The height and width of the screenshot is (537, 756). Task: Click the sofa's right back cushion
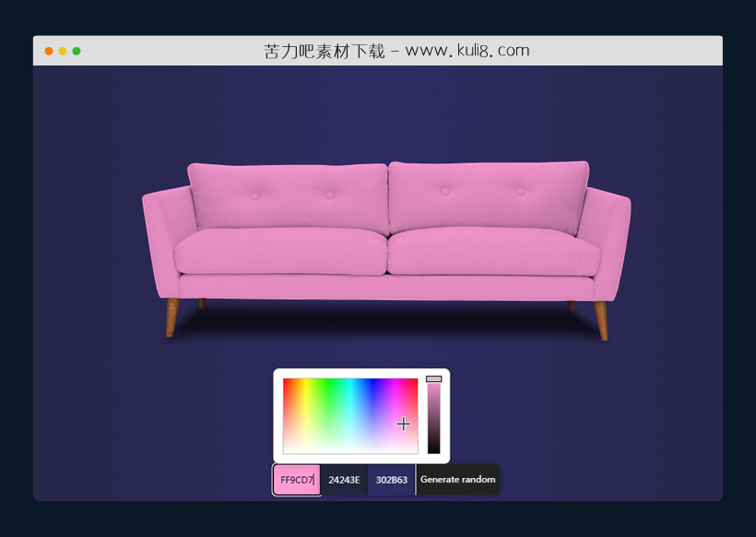pos(486,195)
